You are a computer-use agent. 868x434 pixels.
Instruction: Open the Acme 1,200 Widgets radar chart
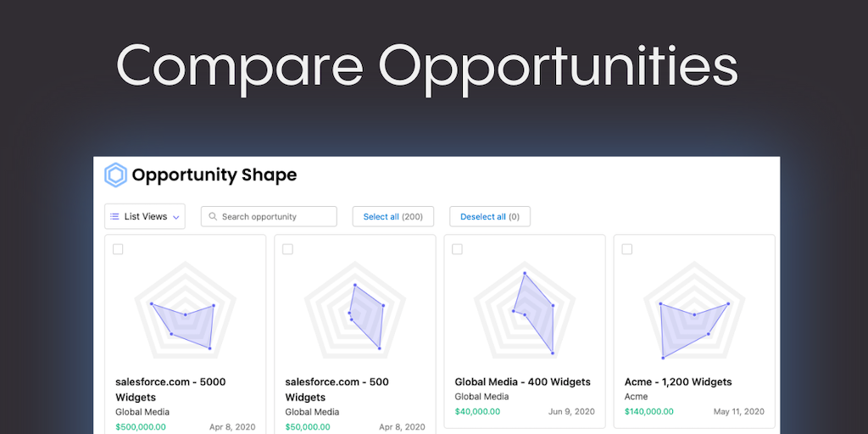(693, 311)
